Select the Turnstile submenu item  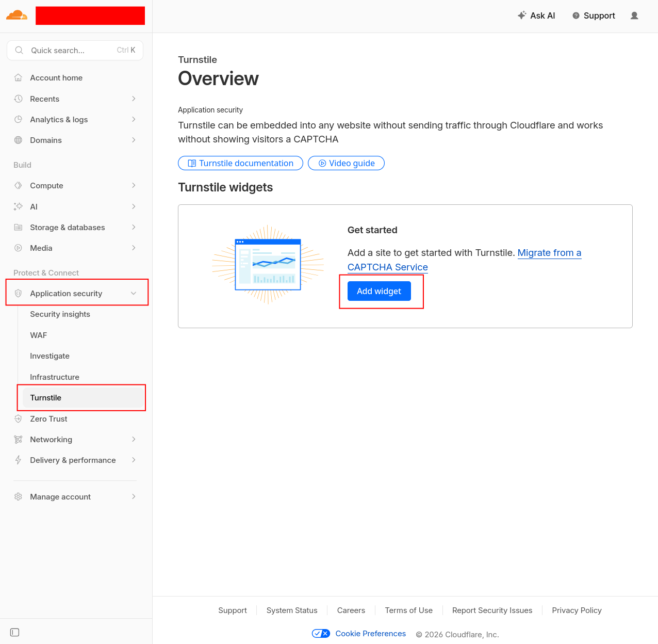click(x=83, y=398)
